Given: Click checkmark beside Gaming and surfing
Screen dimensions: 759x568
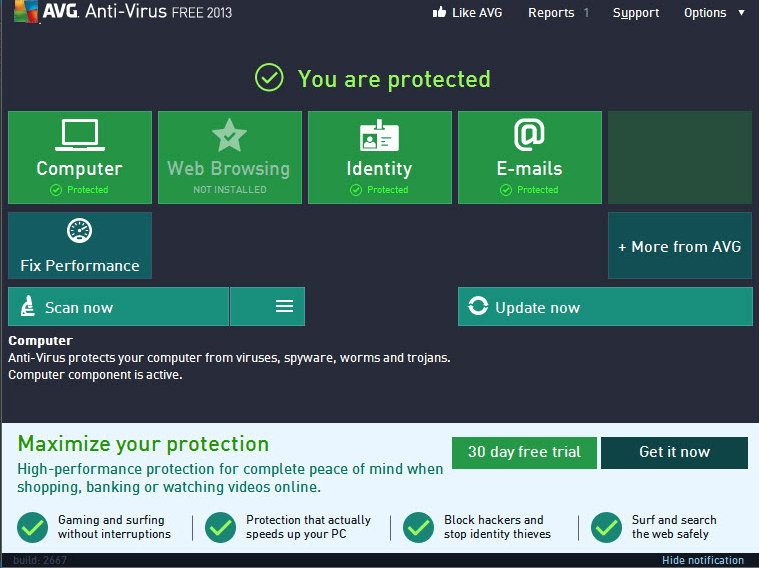Looking at the screenshot, I should 33,527.
